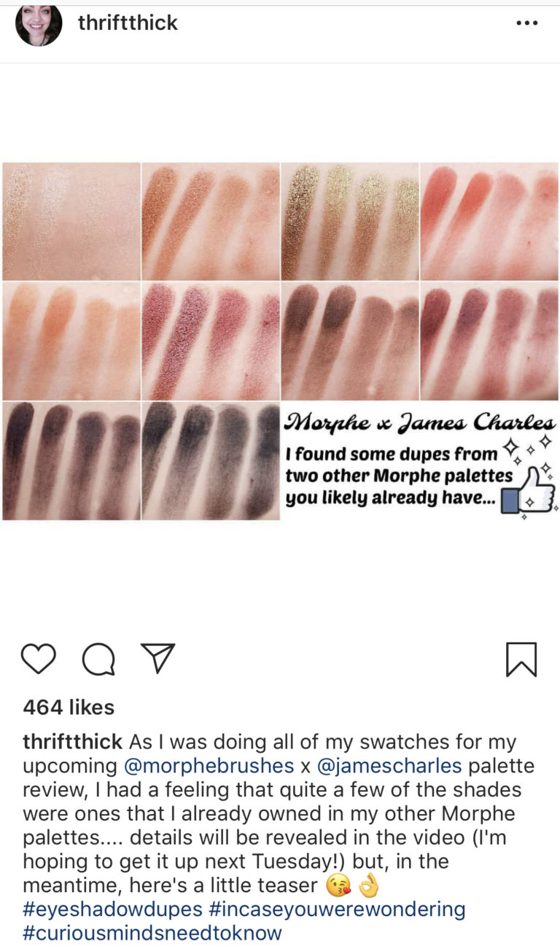Tap the burgundy shimmer swatch tile
This screenshot has height=952, width=560.
211,341
